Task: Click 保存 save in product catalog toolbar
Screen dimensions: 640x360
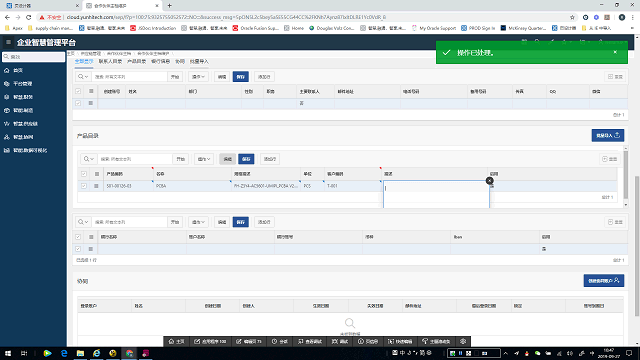Action: click(x=246, y=159)
